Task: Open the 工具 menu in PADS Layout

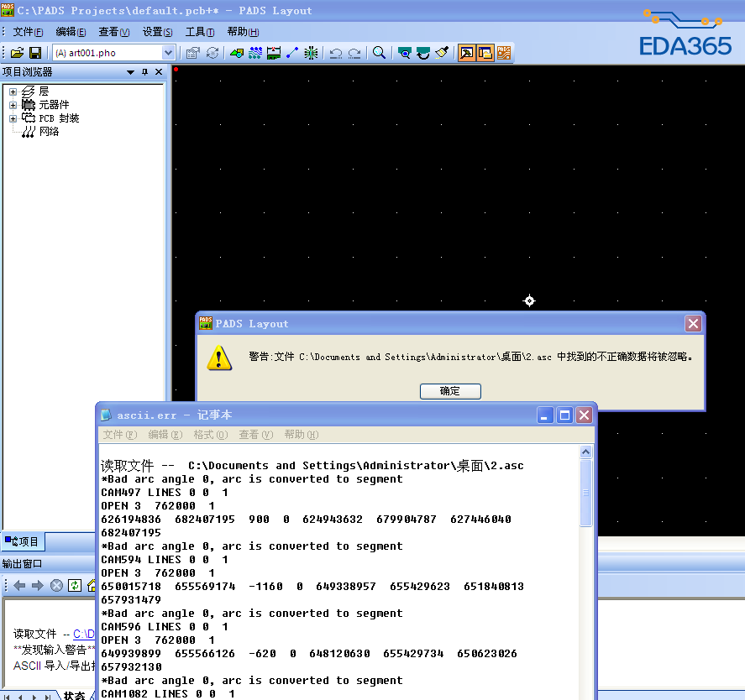Action: point(200,32)
